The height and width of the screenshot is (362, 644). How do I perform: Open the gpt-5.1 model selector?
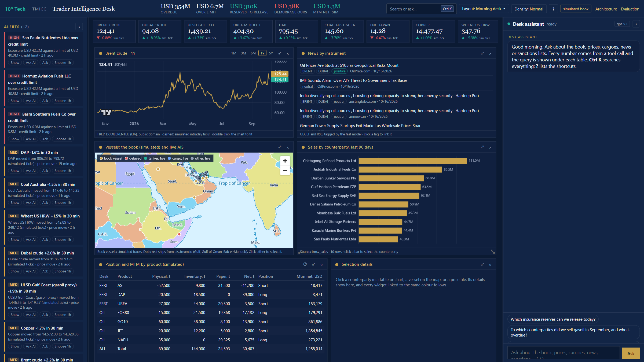pyautogui.click(x=622, y=24)
